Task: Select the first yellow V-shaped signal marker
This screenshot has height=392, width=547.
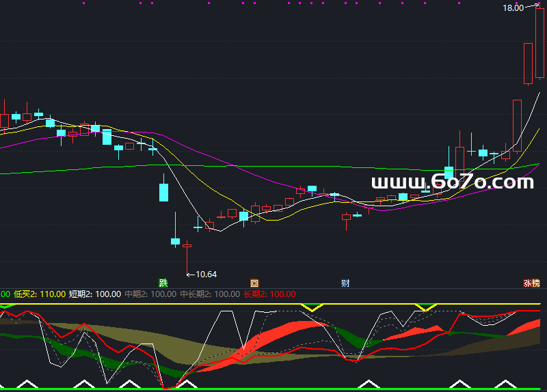Action: click(314, 308)
